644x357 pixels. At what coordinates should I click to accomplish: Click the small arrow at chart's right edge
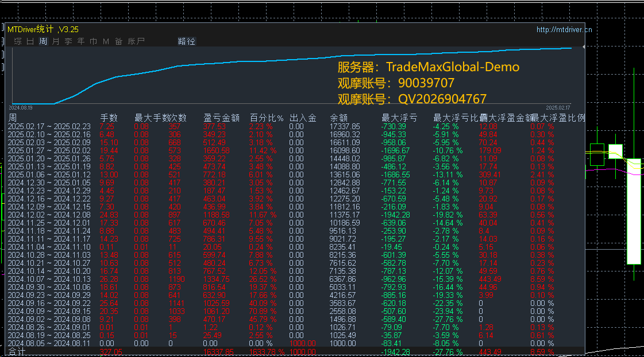pyautogui.click(x=584, y=47)
